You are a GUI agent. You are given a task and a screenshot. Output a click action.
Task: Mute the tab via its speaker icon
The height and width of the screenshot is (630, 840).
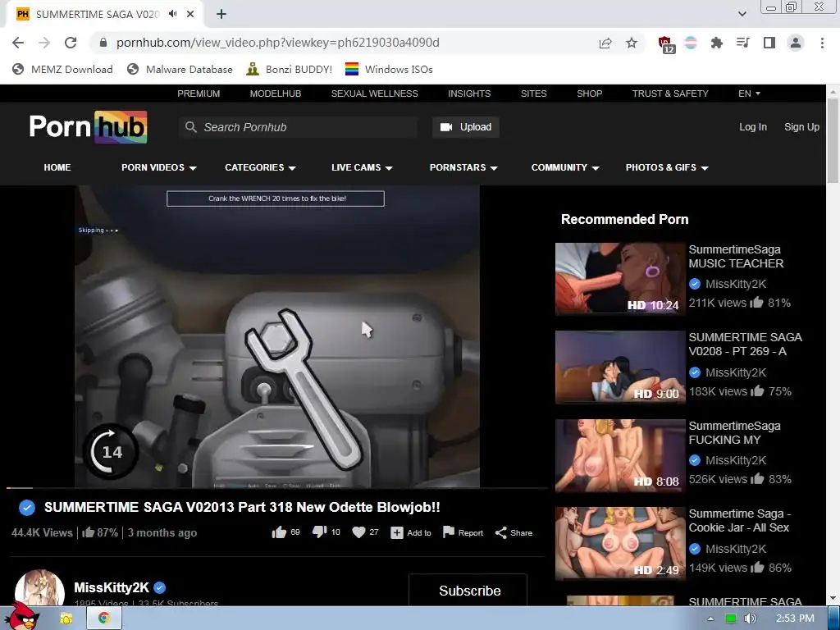172,14
